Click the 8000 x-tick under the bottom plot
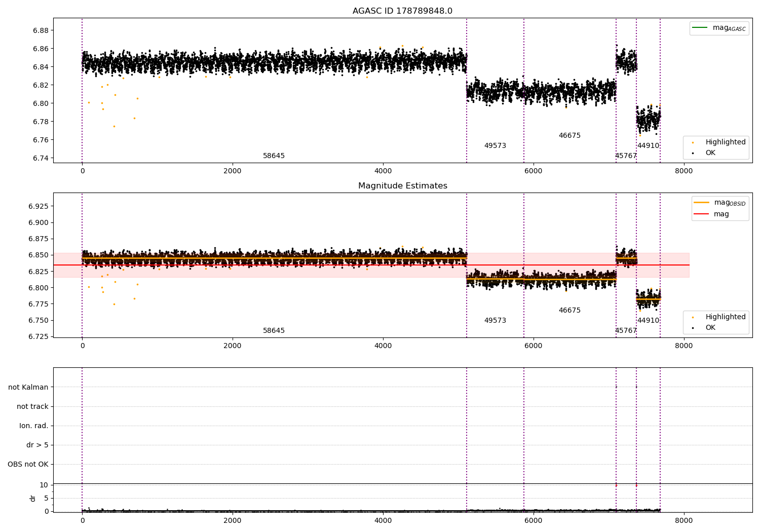The height and width of the screenshot is (532, 760). 684,521
